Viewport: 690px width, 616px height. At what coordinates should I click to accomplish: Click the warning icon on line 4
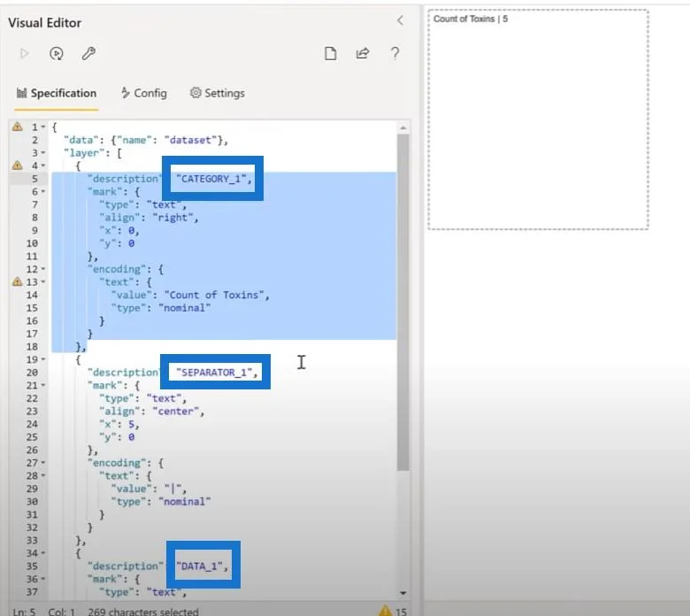coord(17,166)
